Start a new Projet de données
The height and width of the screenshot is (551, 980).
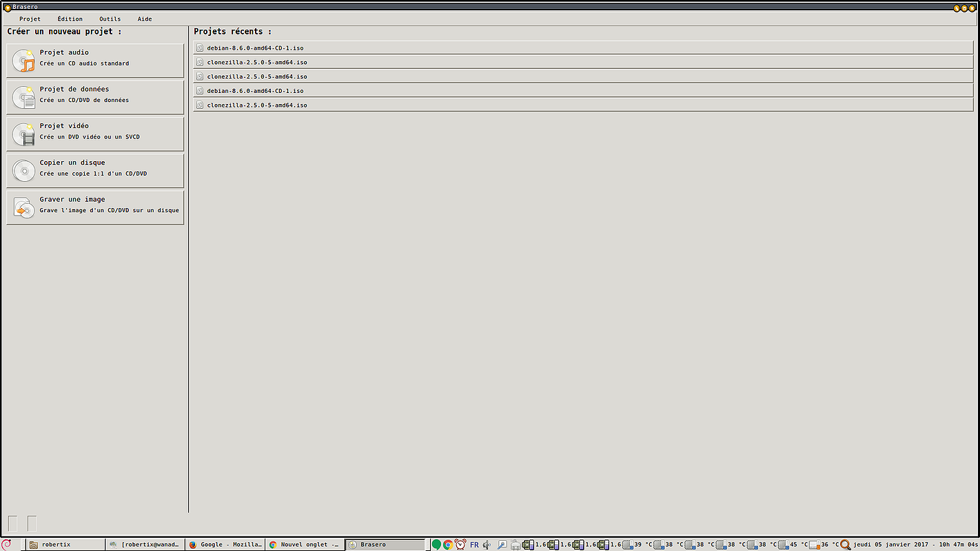pyautogui.click(x=95, y=97)
